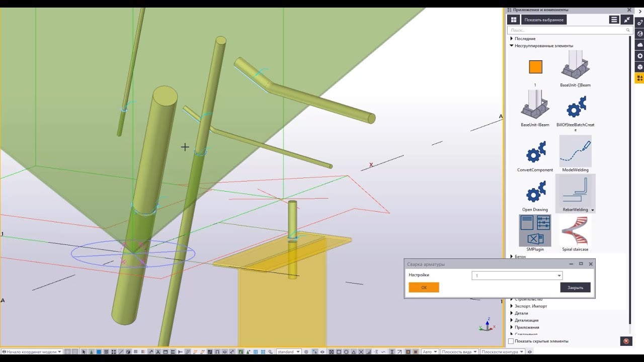Expand the 'Детали' category

coord(512,313)
